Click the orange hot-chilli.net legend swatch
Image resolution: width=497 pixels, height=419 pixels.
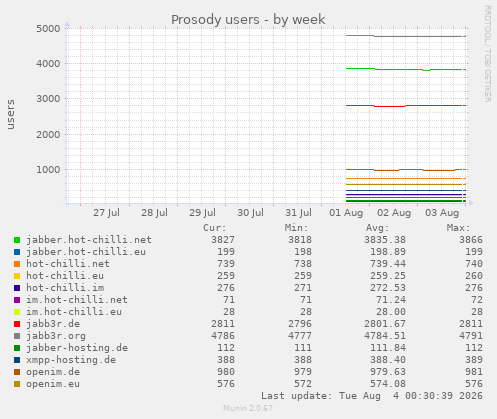tap(17, 264)
